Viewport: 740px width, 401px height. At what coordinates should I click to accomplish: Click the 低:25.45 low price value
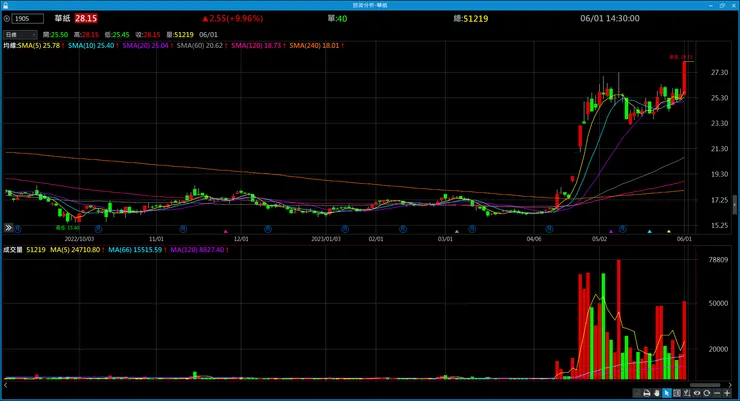coord(117,34)
